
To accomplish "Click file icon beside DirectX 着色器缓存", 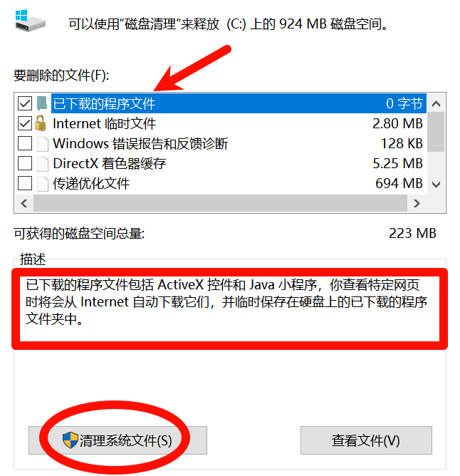I will click(43, 164).
